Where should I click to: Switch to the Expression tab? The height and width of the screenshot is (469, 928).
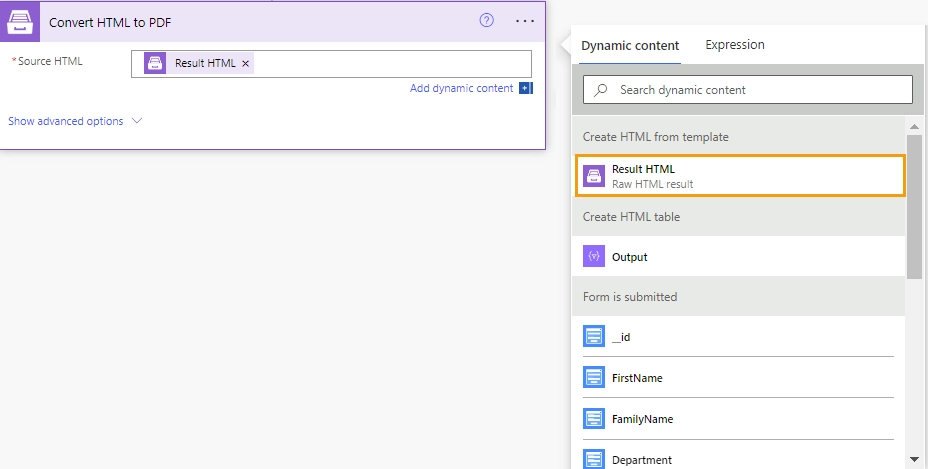coord(734,45)
